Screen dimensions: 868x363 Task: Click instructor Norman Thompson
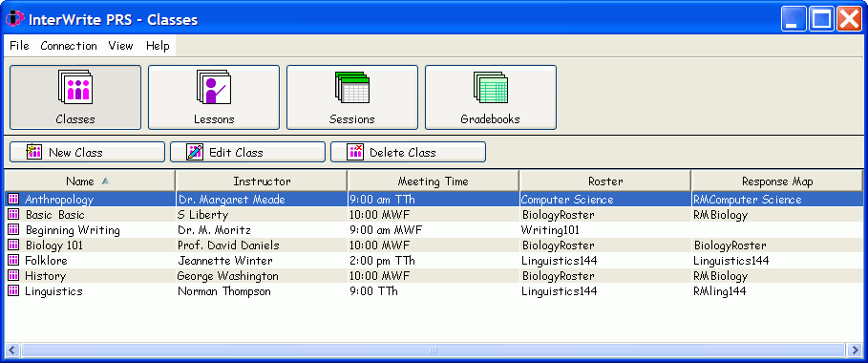pos(224,291)
